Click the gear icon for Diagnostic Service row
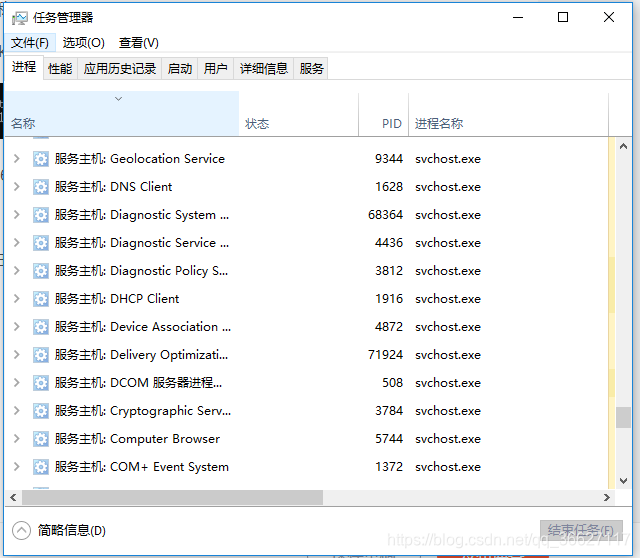640x558 pixels. coord(40,243)
